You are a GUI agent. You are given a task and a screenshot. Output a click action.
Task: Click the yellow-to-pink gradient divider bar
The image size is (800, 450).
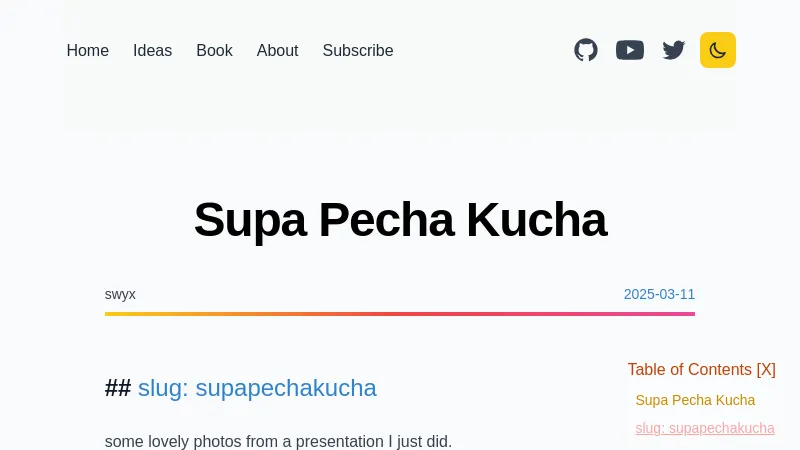click(400, 314)
